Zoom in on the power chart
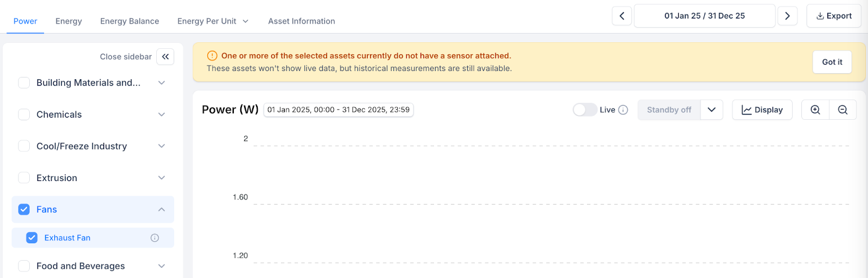Viewport: 868px width, 278px height. (x=815, y=109)
